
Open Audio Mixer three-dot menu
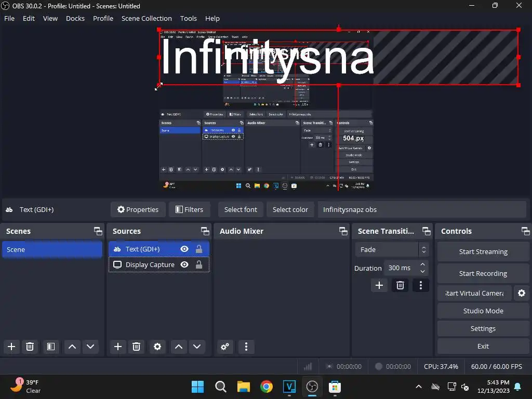tap(246, 347)
